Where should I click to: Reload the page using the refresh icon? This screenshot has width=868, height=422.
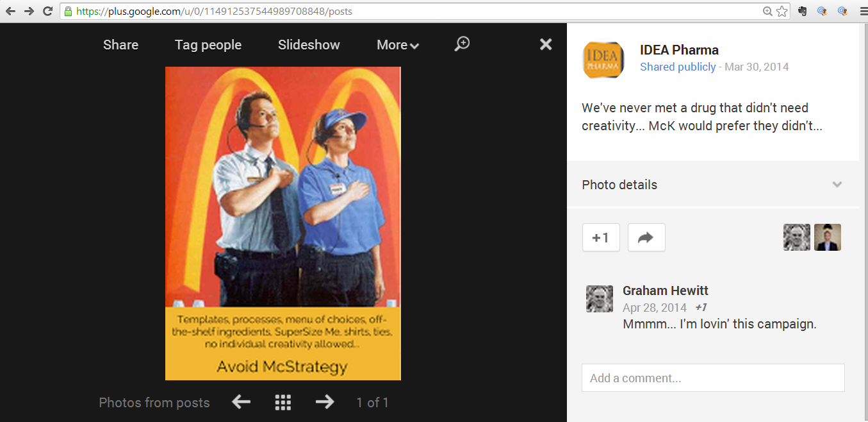click(47, 12)
